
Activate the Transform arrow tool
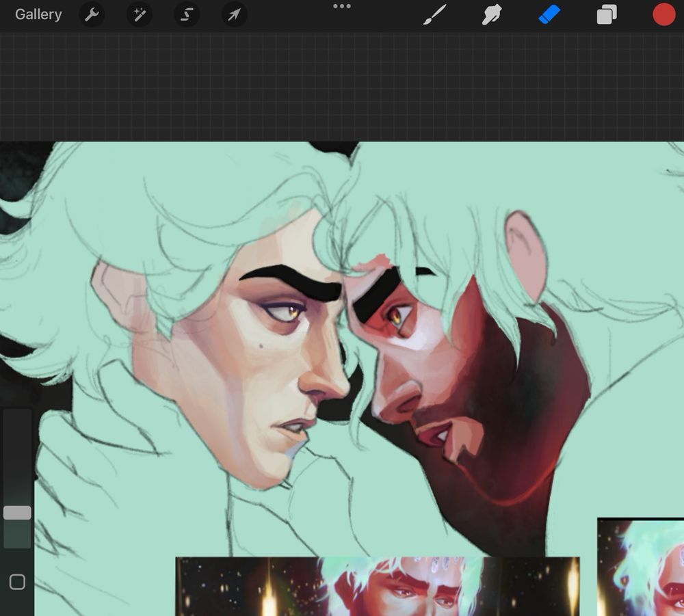pyautogui.click(x=234, y=14)
